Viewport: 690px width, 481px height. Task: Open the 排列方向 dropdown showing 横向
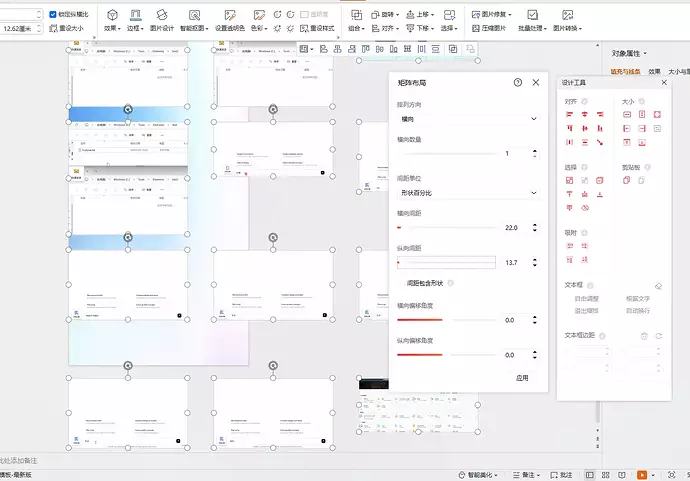pos(467,119)
